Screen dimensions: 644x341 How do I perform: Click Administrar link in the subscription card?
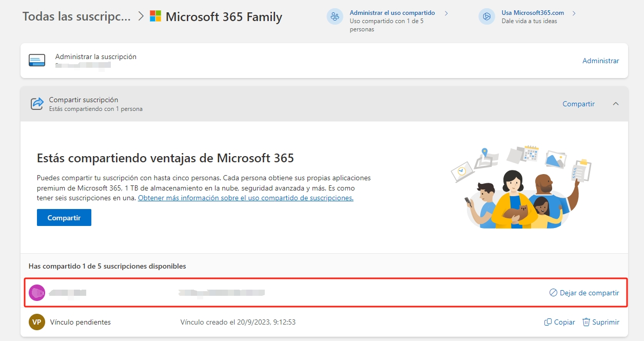click(601, 61)
